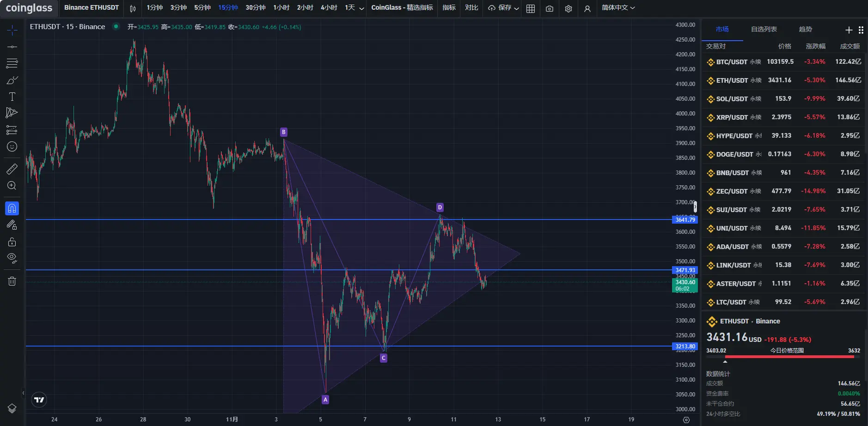
Task: Sort market list by 成交额
Action: pos(850,46)
